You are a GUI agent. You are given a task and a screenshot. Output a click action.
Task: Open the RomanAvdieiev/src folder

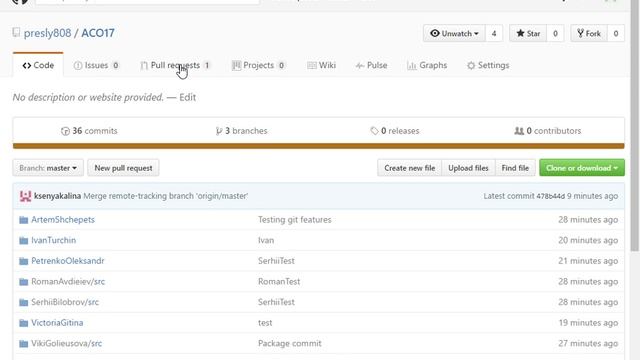(x=68, y=282)
